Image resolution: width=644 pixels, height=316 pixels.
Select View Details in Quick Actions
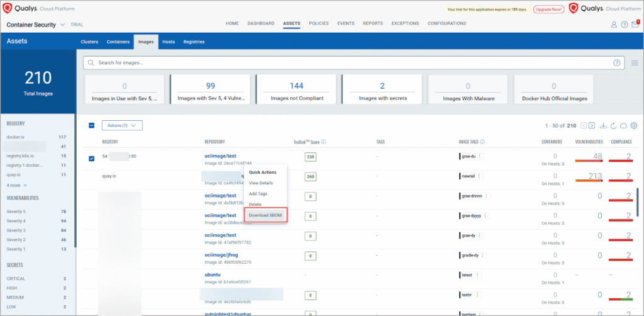pyautogui.click(x=261, y=183)
